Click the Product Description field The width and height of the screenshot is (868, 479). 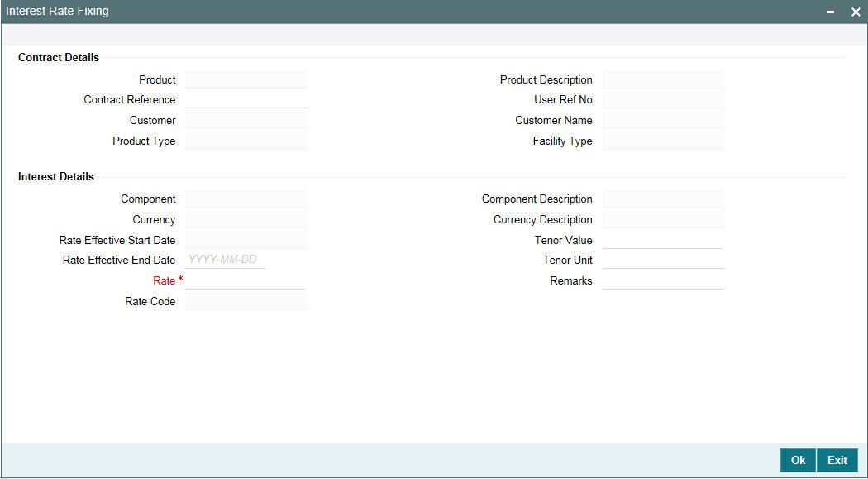tap(663, 79)
